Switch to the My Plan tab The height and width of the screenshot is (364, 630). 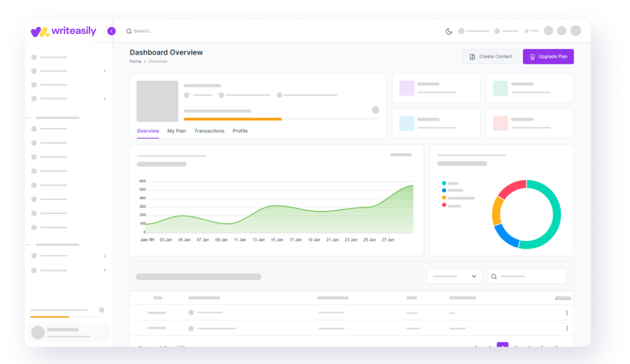pyautogui.click(x=177, y=131)
